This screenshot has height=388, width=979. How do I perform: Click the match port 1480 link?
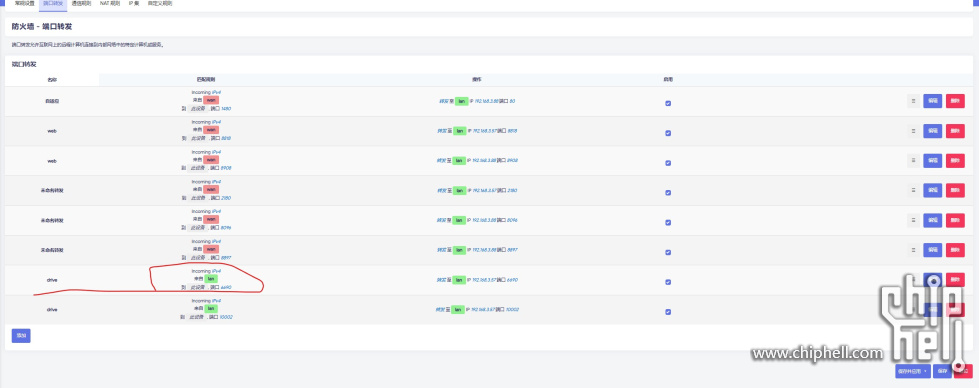pyautogui.click(x=225, y=109)
